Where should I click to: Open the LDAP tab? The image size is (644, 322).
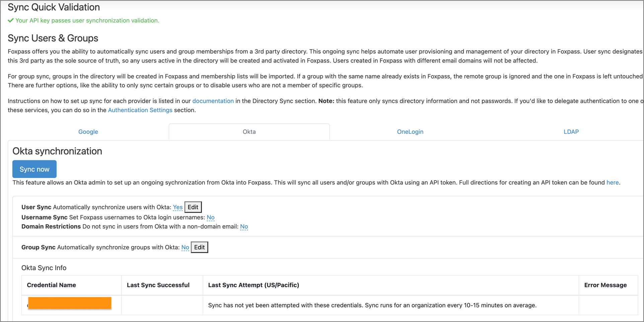coord(571,132)
